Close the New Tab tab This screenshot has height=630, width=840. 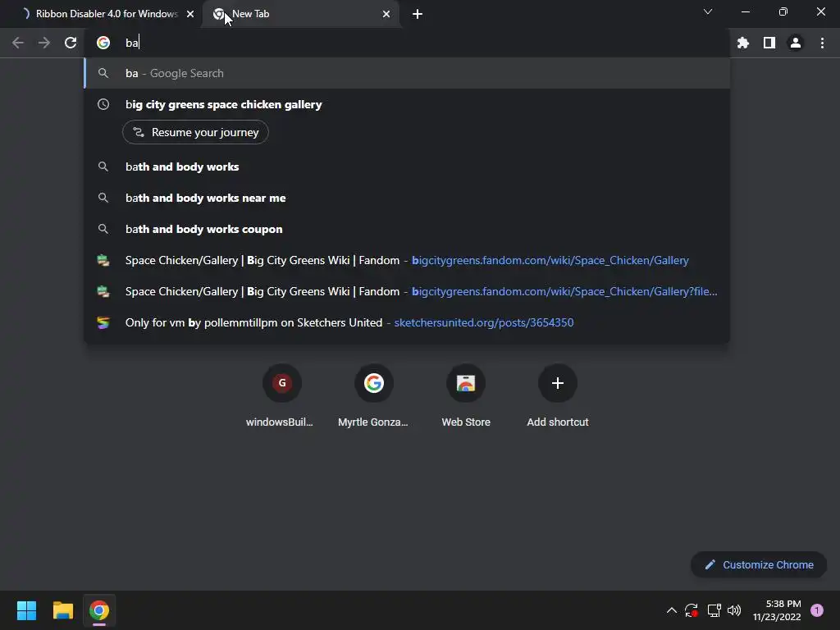[x=386, y=14]
